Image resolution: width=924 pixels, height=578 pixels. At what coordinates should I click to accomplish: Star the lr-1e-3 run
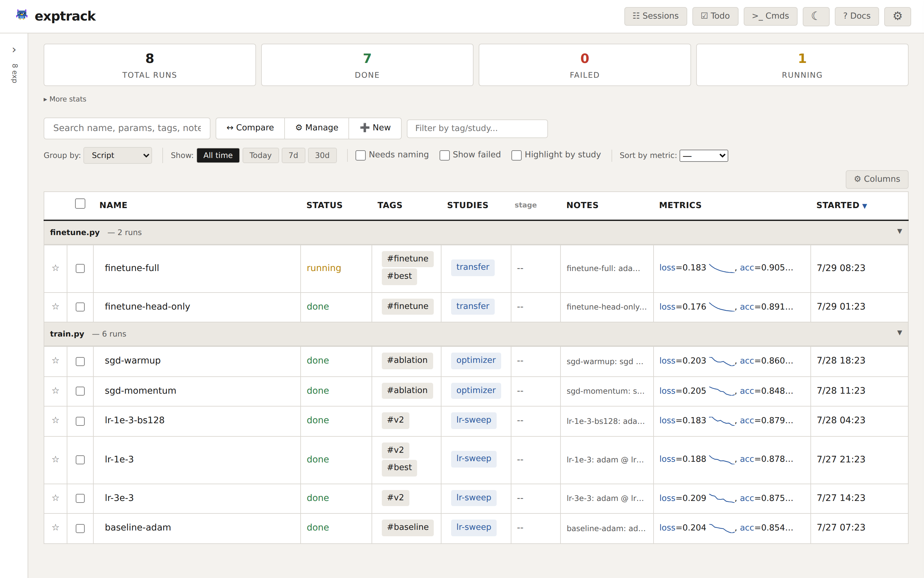[x=56, y=459]
